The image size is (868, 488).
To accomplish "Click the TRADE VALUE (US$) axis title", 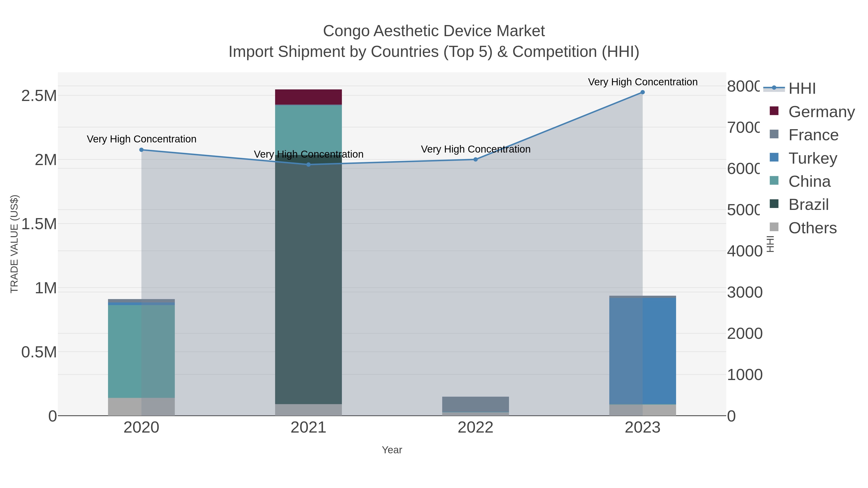I will coord(14,244).
